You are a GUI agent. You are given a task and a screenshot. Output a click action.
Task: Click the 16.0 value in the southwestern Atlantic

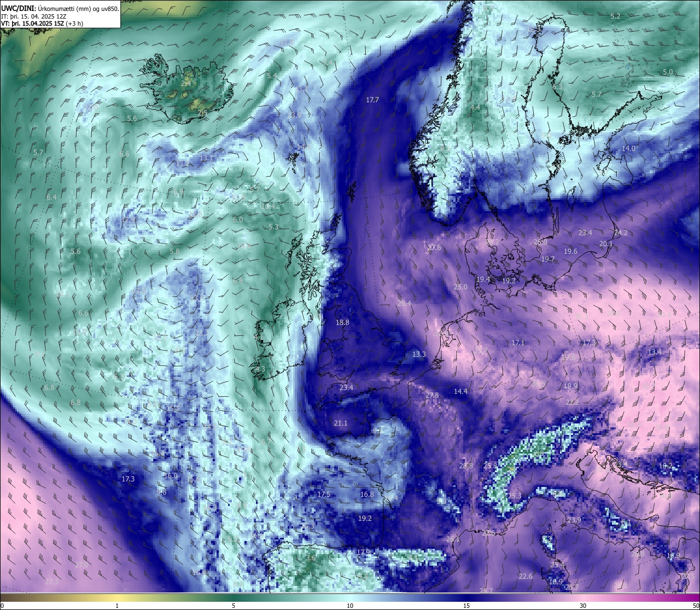point(171,475)
